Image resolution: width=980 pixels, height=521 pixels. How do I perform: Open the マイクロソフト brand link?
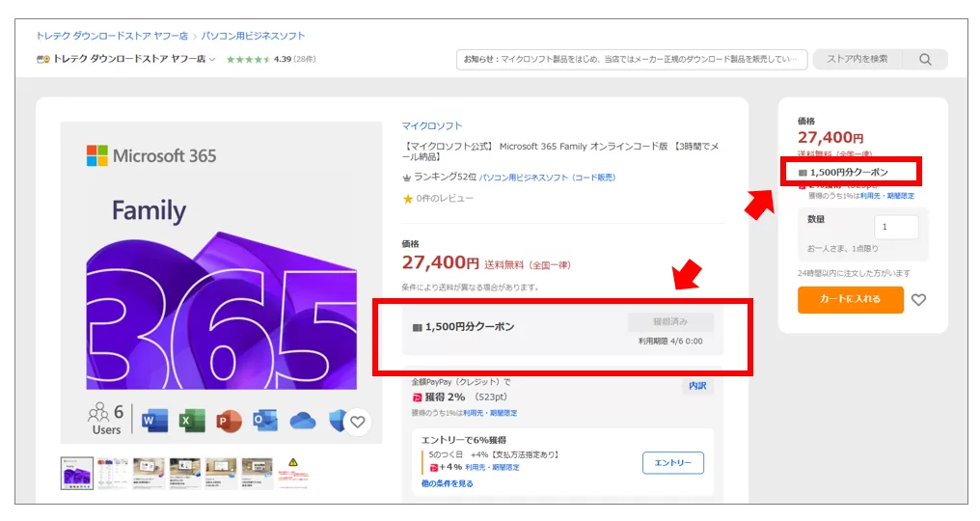coord(432,125)
